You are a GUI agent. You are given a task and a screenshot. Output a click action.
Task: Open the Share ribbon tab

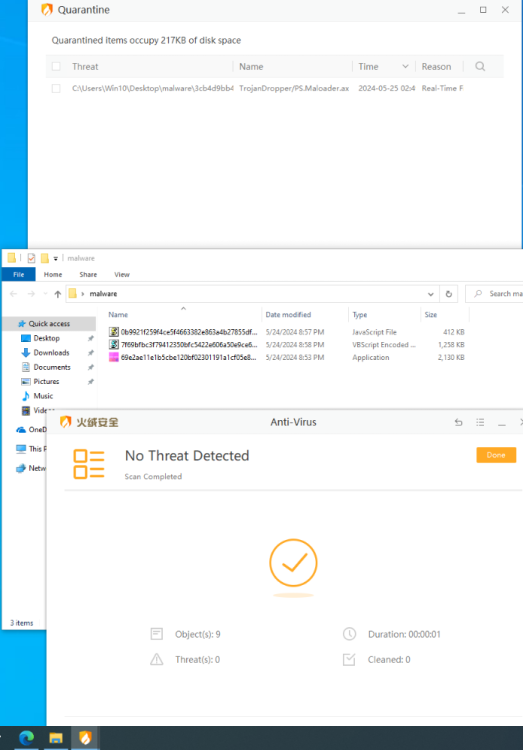point(88,275)
